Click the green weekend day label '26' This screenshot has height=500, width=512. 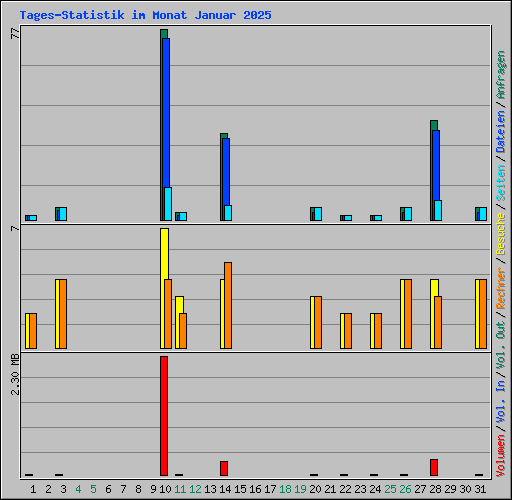point(405,489)
